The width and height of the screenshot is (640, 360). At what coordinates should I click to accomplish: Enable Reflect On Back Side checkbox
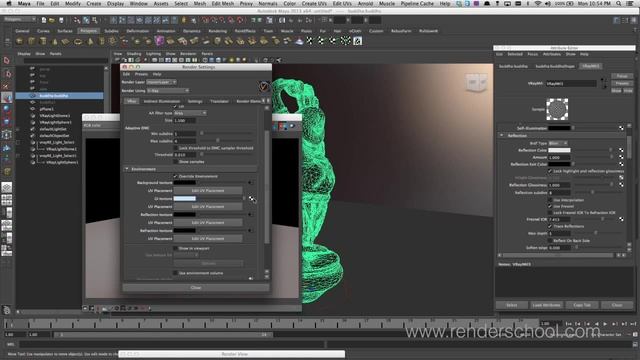(x=550, y=241)
